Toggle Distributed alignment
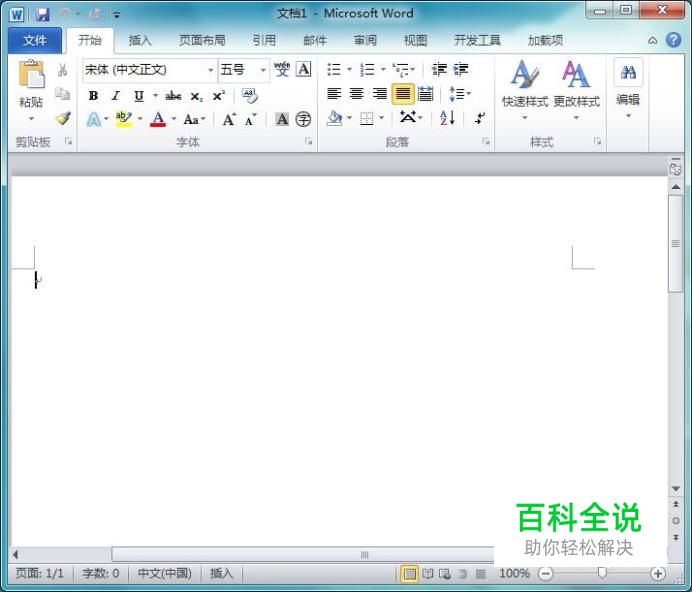 [x=425, y=94]
